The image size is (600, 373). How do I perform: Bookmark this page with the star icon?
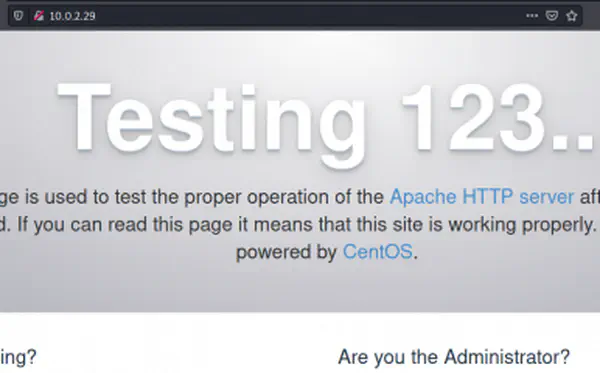coord(572,16)
